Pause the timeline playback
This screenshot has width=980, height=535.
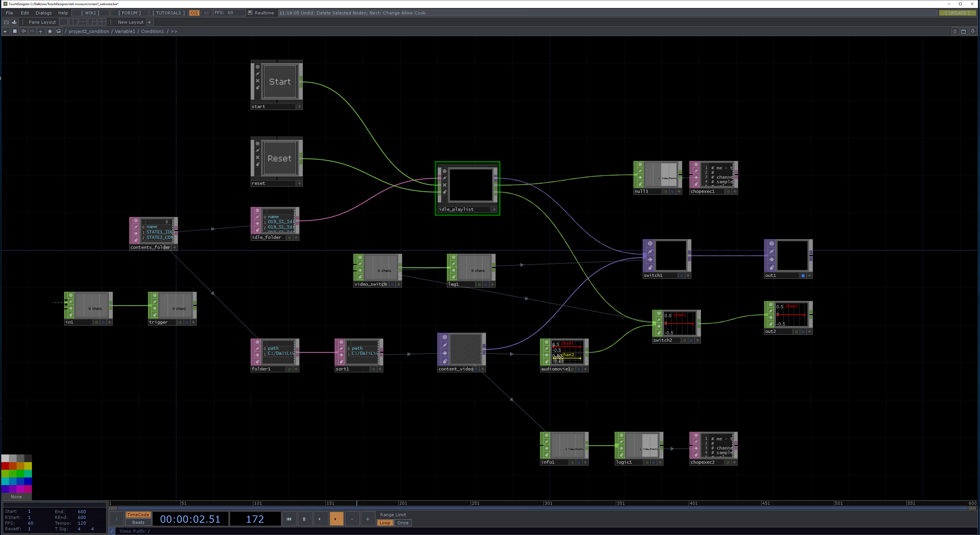coord(304,519)
